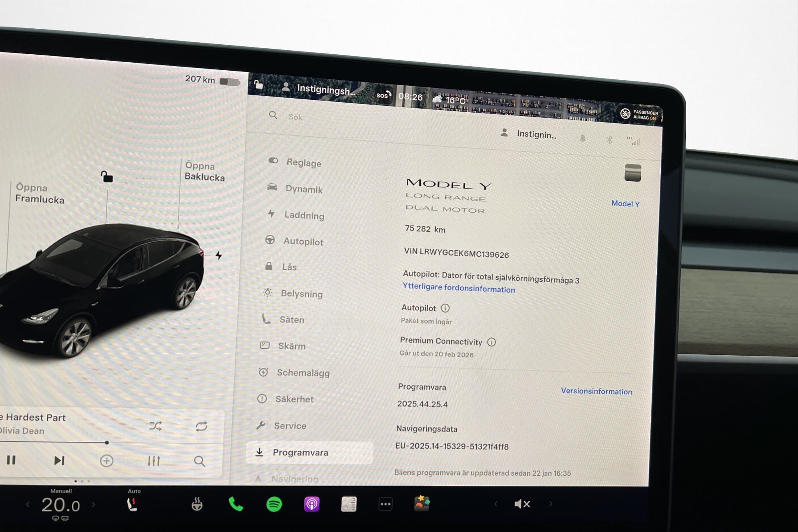Open the media player search icon

[199, 461]
